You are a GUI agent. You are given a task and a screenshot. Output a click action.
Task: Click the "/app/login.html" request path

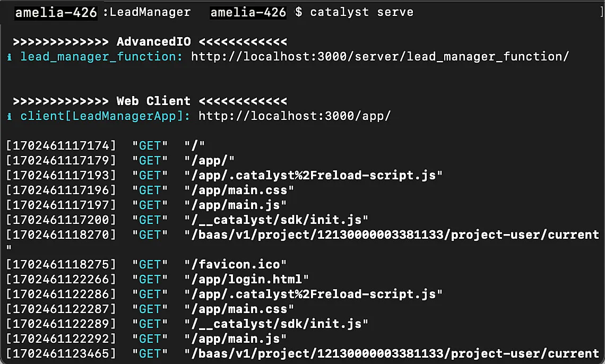[247, 279]
